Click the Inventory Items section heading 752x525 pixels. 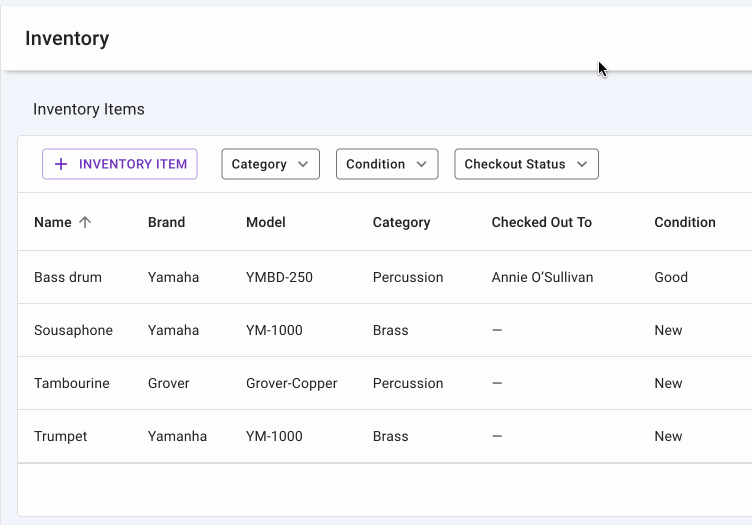pos(89,109)
